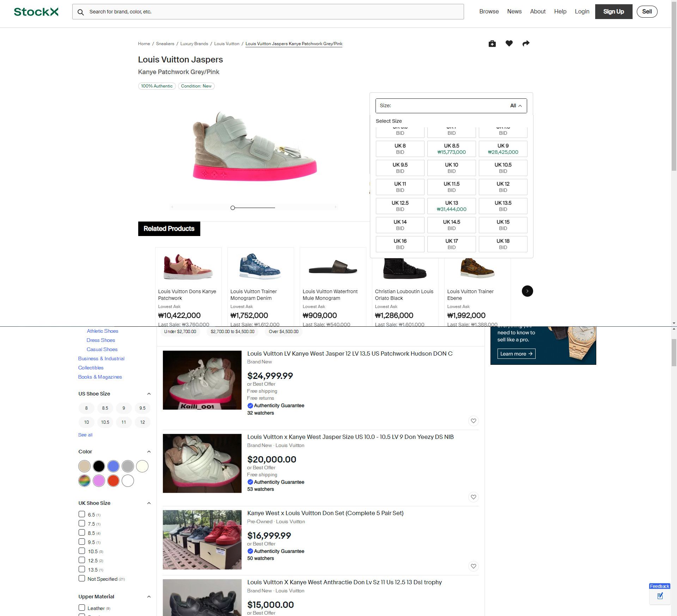Click the StockX logo
677x616 pixels.
point(36,12)
